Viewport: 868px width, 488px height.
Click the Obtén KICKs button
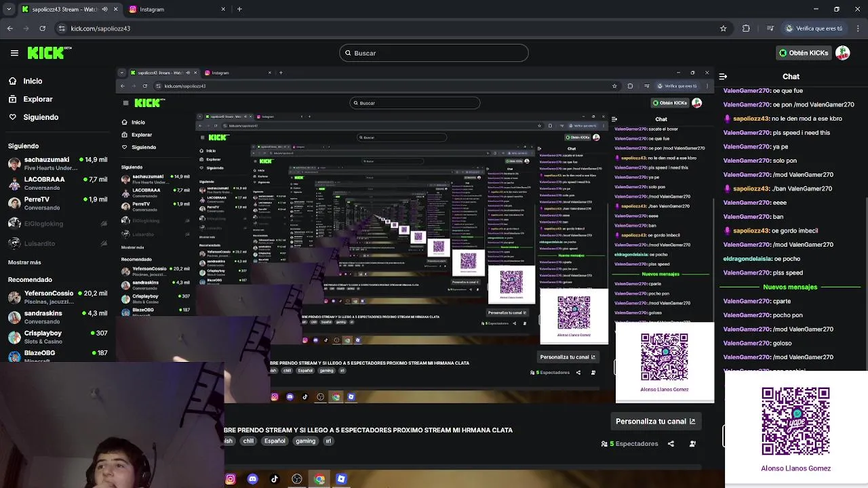(x=804, y=53)
